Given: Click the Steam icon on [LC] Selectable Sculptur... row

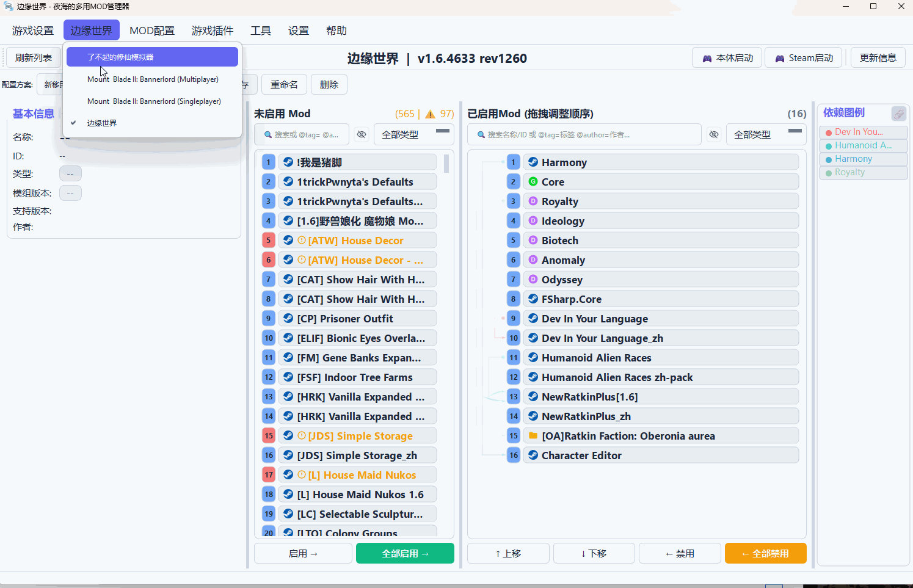Looking at the screenshot, I should tap(288, 514).
